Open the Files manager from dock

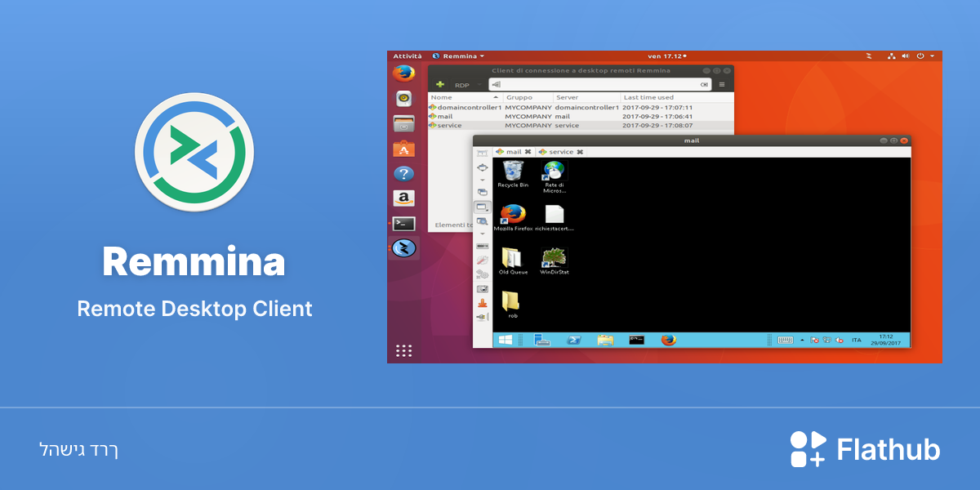point(403,123)
